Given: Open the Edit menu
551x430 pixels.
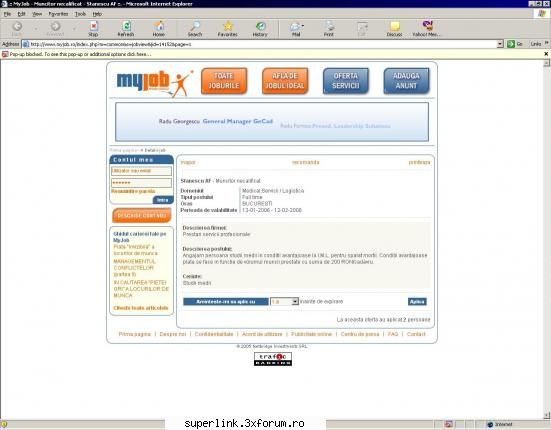Looking at the screenshot, I should [x=21, y=14].
